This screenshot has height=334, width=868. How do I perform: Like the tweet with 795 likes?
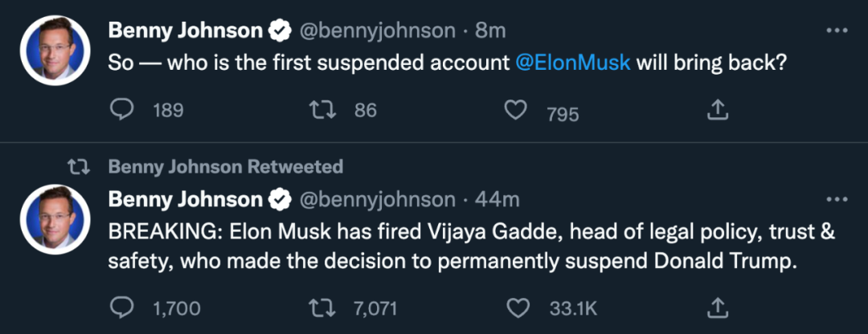click(x=515, y=111)
